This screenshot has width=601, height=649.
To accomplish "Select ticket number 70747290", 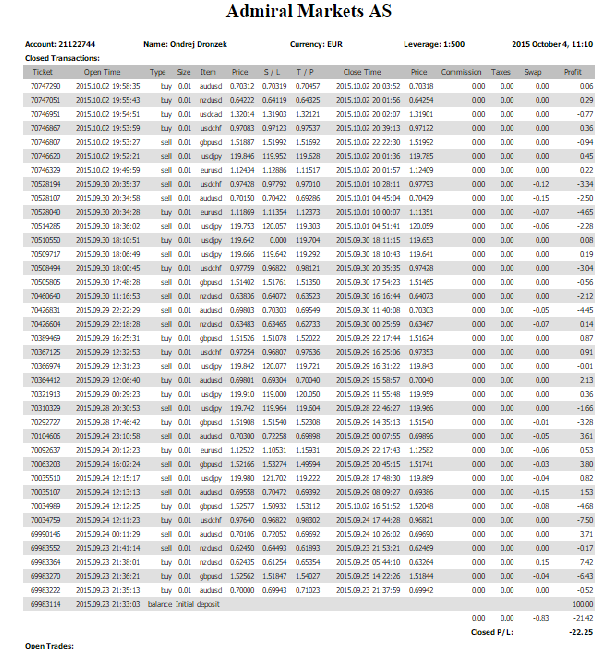I will 46,86.
